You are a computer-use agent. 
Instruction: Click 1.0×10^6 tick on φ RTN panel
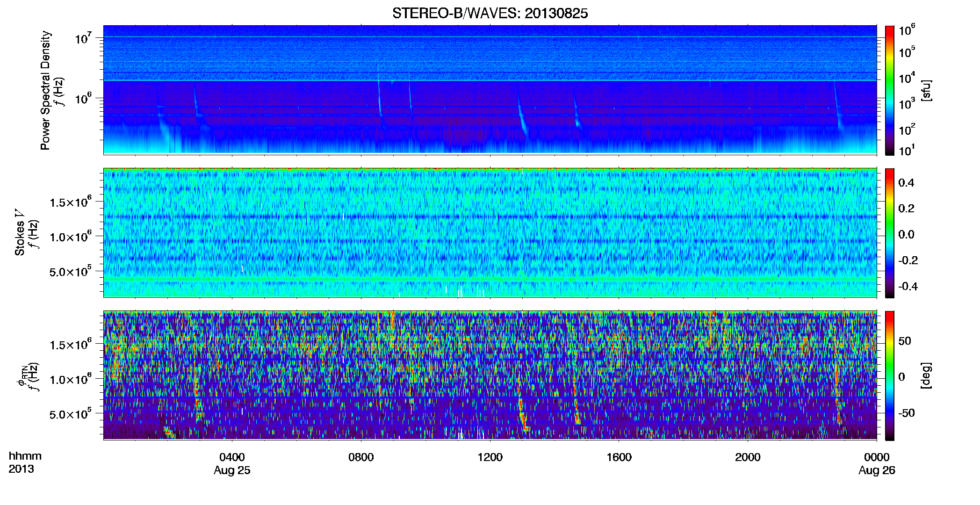pyautogui.click(x=71, y=379)
